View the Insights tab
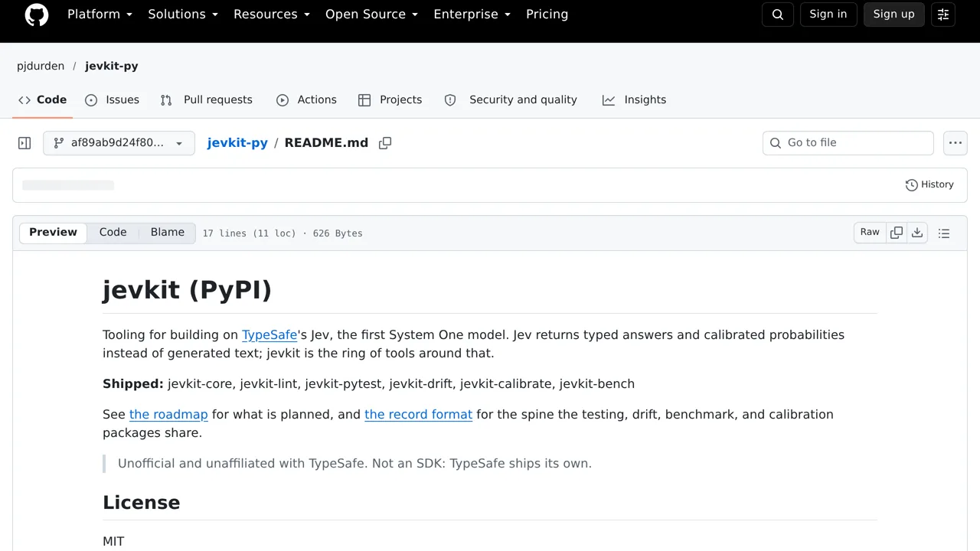The height and width of the screenshot is (551, 980). click(635, 100)
